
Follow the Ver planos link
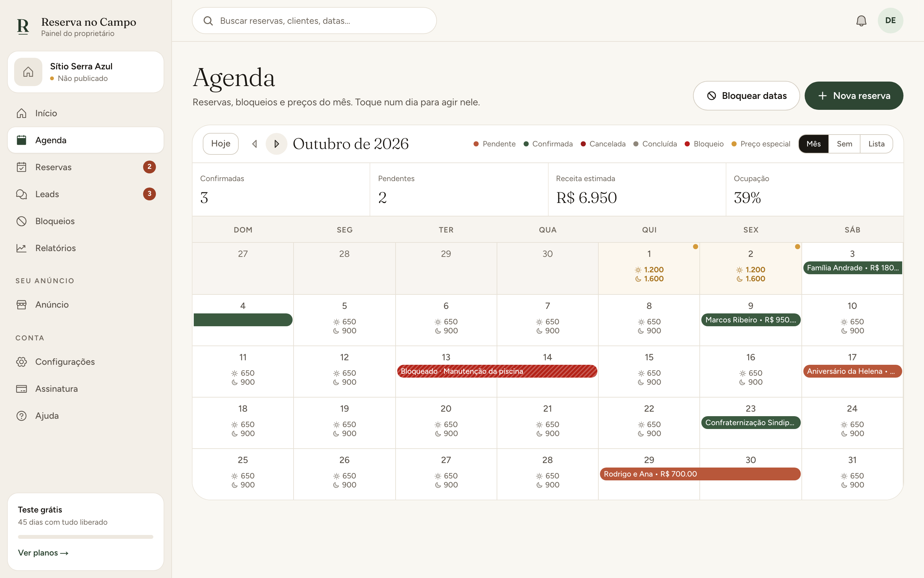coord(43,553)
